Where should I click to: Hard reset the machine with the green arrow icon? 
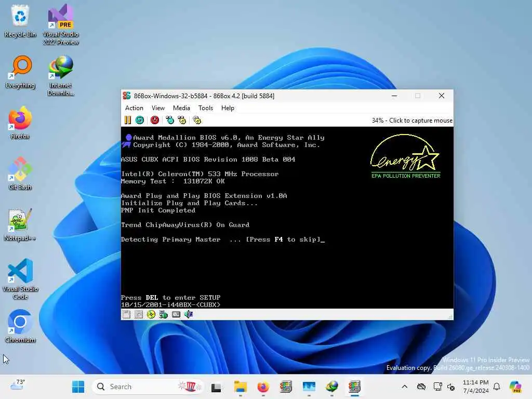coord(140,120)
